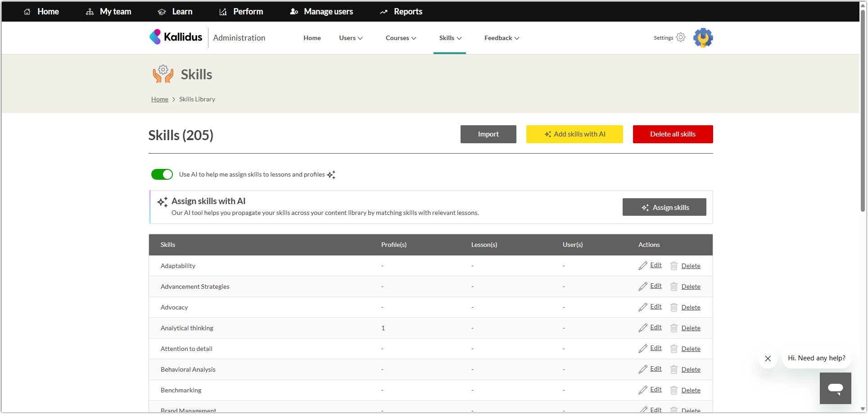Screen dimensions: 868x414
Task: Click trash icon for Advocacy skill
Action: [x=674, y=307]
